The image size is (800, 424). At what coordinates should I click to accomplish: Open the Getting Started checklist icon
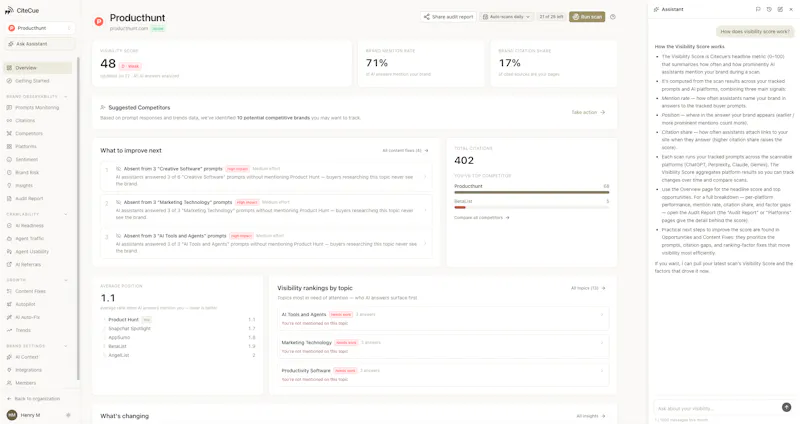[x=9, y=81]
